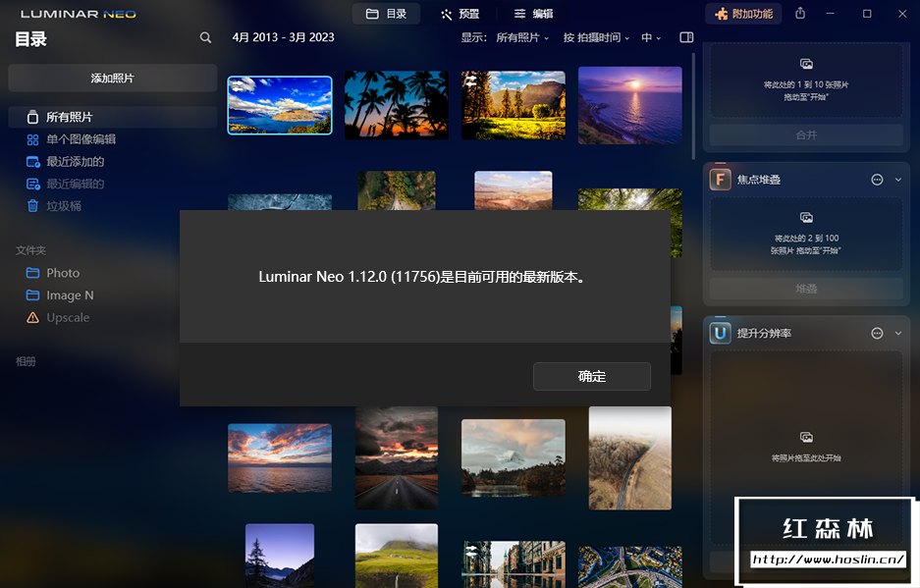
Task: Open the 中 thumbnail size dropdown
Action: 651,37
